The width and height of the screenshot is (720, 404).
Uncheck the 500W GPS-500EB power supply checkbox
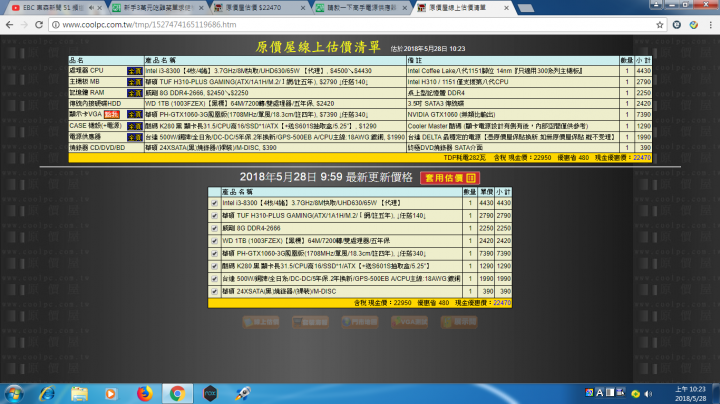click(x=214, y=279)
